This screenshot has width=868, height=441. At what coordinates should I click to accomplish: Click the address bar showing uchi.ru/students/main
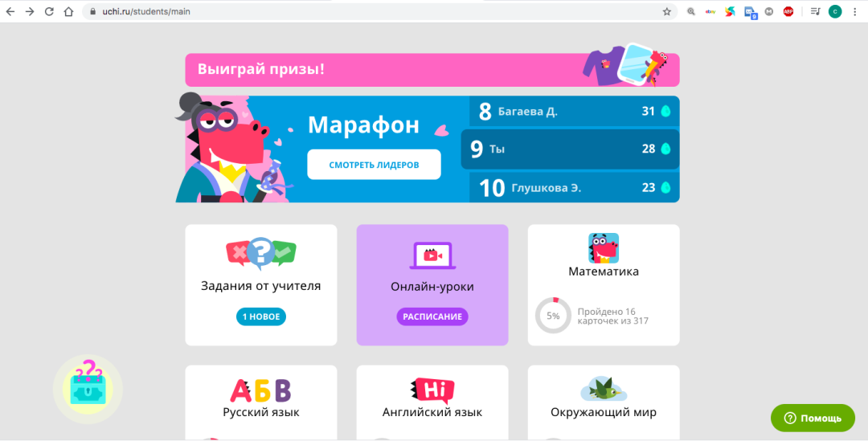click(362, 12)
